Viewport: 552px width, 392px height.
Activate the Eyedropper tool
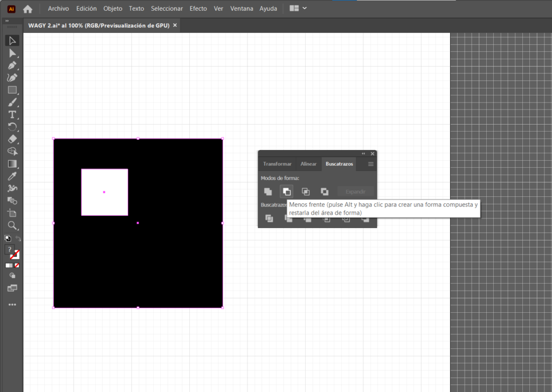point(12,176)
